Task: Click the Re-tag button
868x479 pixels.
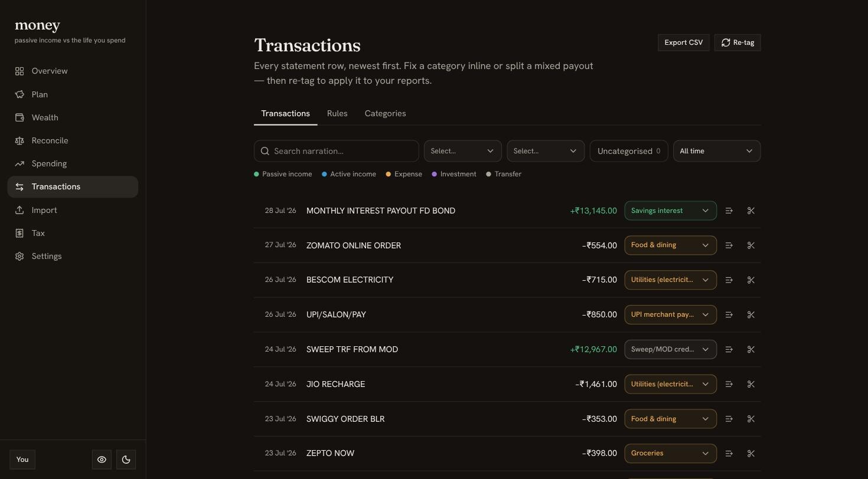Action: click(738, 42)
